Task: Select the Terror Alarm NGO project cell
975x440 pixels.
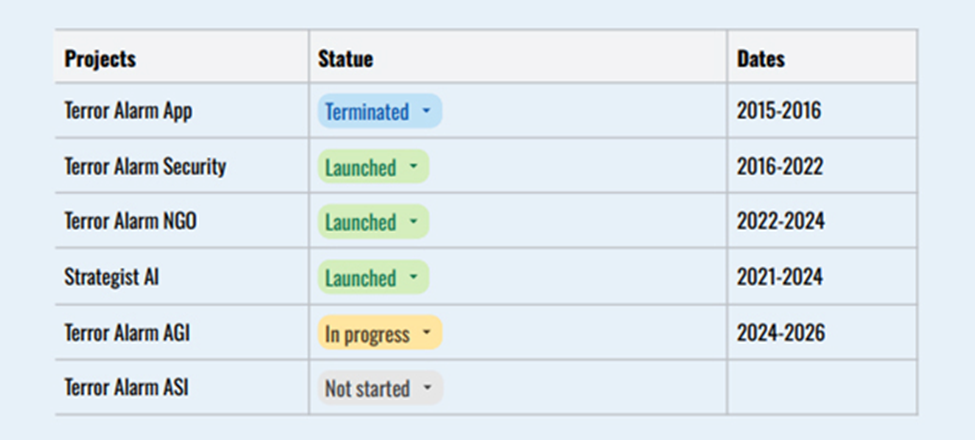Action: [130, 222]
